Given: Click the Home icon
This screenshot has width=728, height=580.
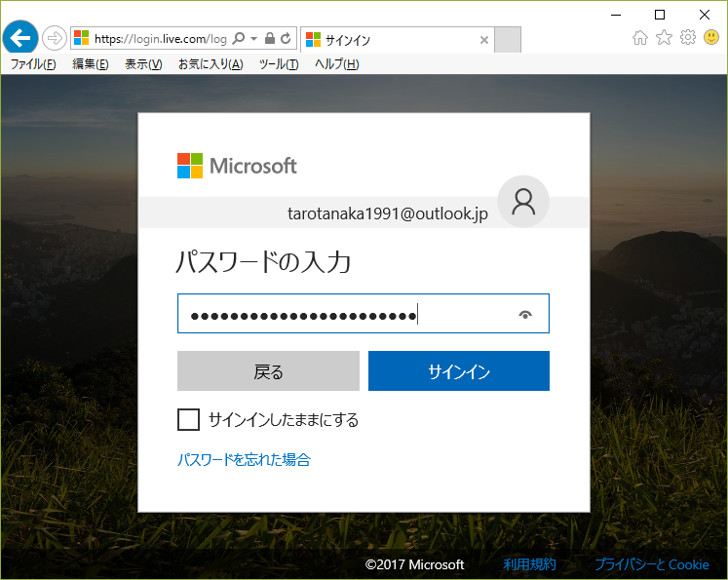Looking at the screenshot, I should pos(639,38).
